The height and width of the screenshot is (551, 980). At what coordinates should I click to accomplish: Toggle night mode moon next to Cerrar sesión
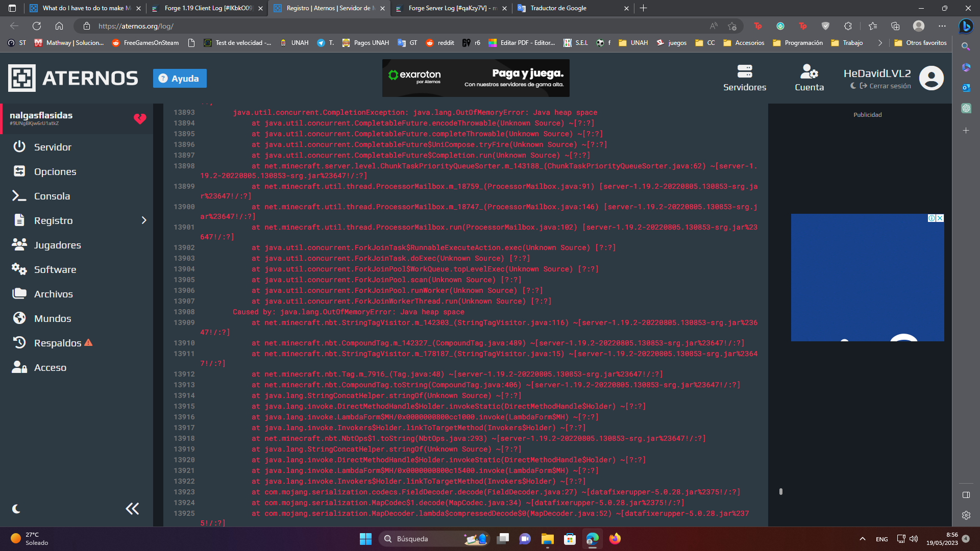[853, 86]
